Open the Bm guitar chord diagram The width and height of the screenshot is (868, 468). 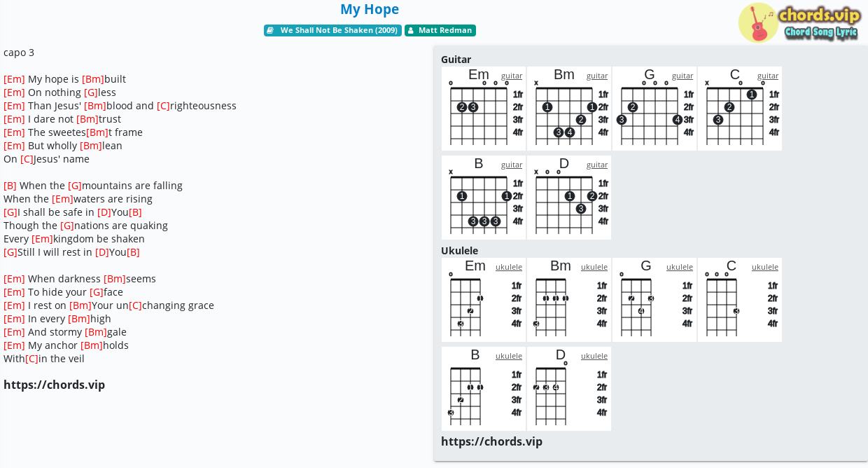click(x=569, y=109)
